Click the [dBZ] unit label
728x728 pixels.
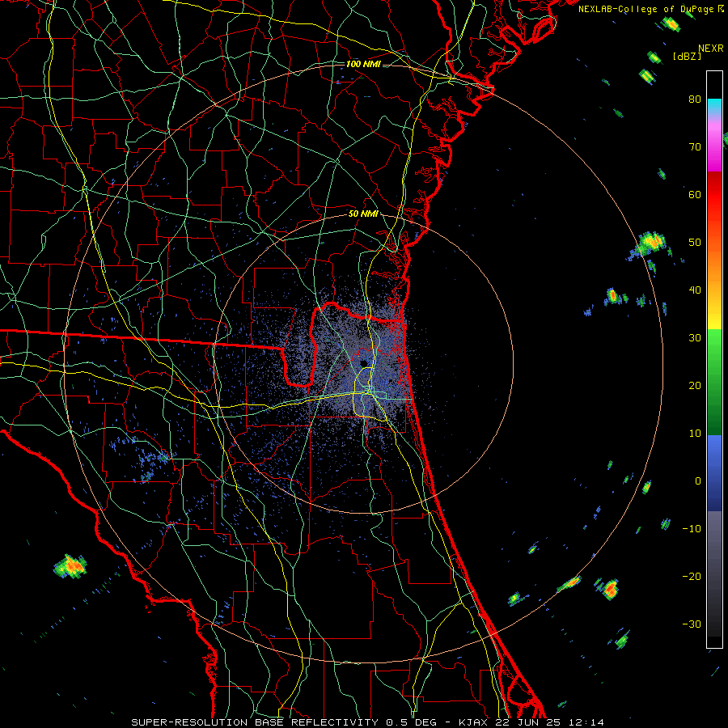[687, 56]
